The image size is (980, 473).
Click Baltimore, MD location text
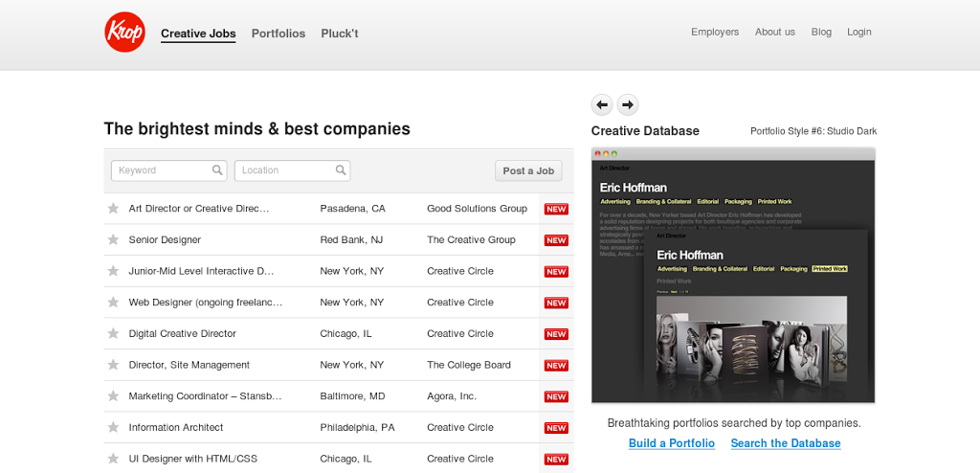click(352, 396)
